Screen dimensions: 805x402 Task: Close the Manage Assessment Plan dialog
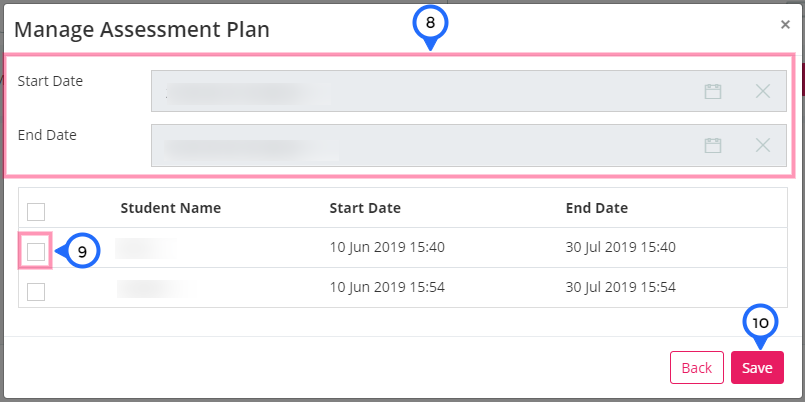coord(785,24)
